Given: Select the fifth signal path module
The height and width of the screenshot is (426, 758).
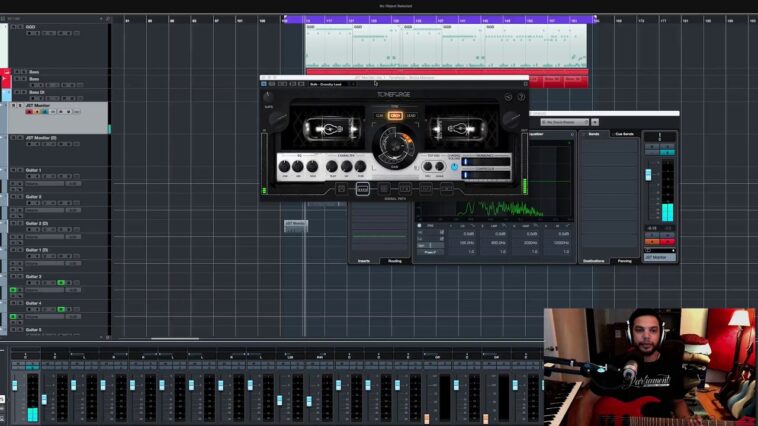Looking at the screenshot, I should pos(425,189).
